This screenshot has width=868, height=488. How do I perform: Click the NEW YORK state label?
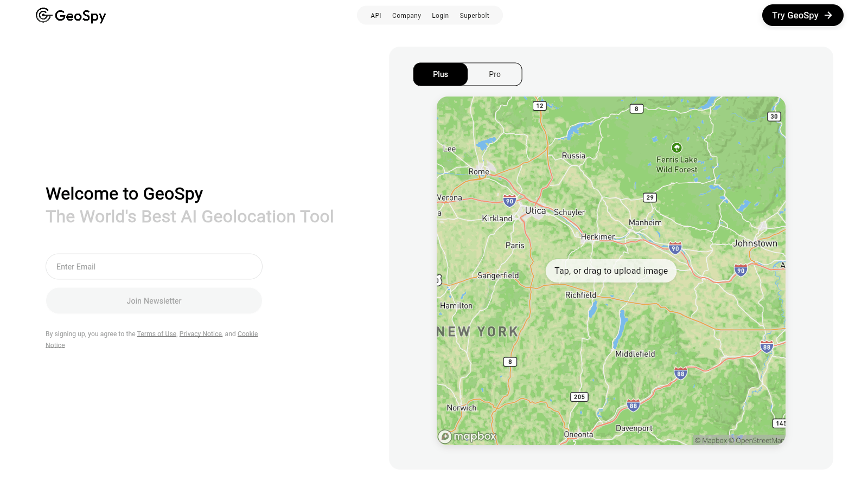[x=477, y=331]
